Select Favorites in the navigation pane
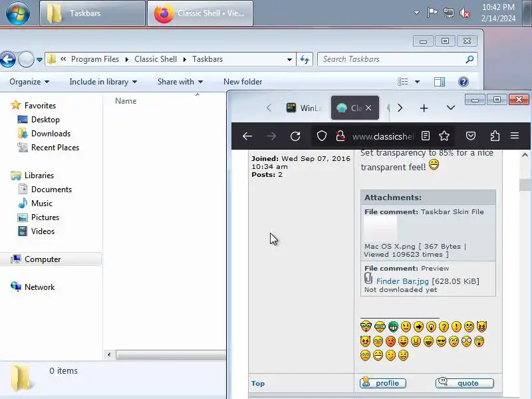 [40, 106]
